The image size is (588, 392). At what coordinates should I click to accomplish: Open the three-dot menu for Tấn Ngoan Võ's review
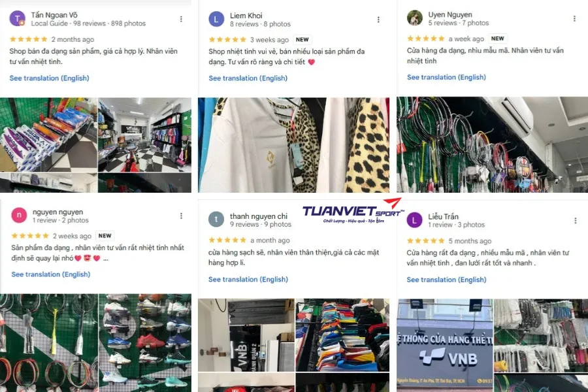pos(181,19)
